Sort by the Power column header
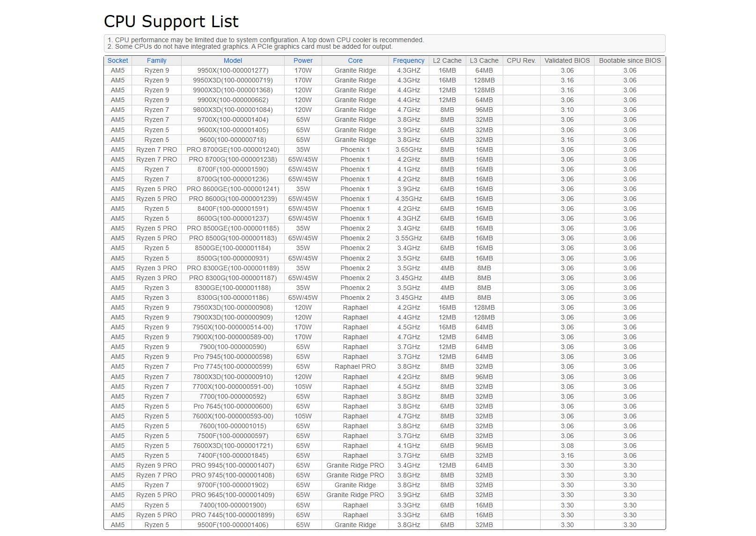The height and width of the screenshot is (536, 756). point(303,60)
